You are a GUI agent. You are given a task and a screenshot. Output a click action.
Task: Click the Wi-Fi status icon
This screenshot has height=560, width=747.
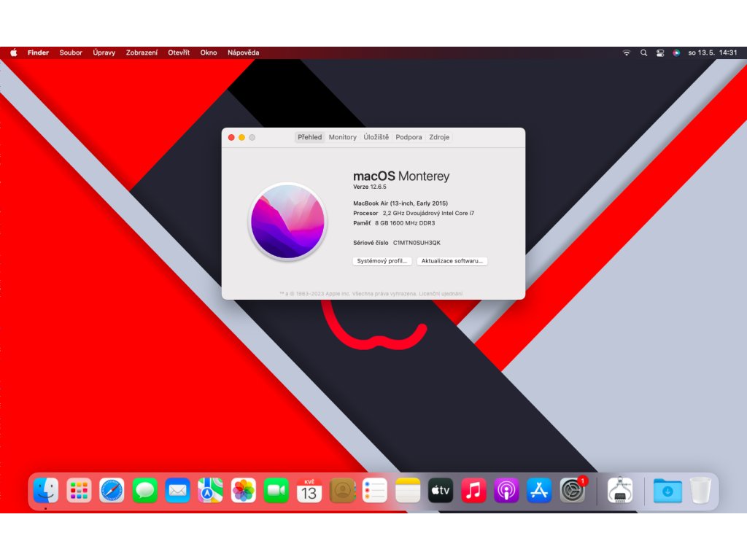click(x=627, y=52)
